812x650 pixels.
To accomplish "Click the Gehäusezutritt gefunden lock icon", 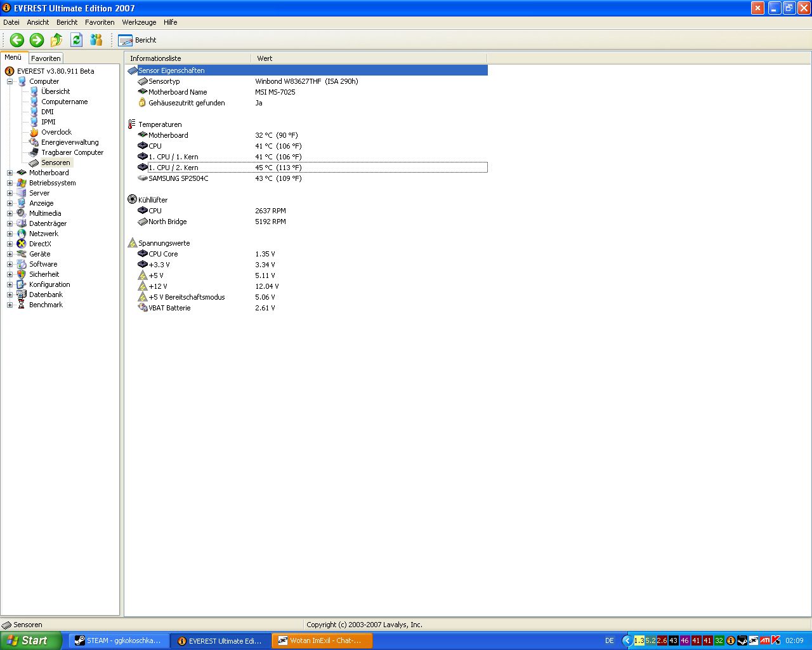I will tap(143, 103).
